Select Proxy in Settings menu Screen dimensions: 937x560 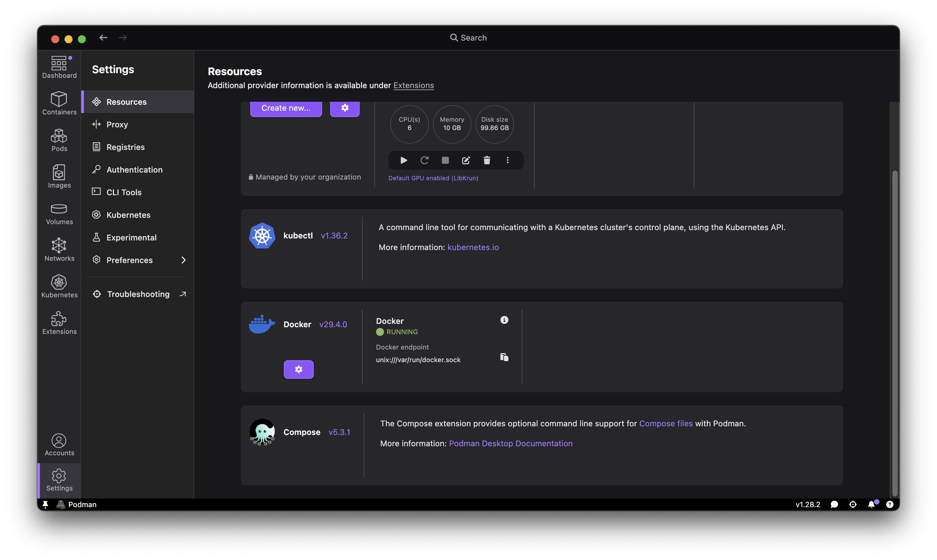click(x=138, y=124)
